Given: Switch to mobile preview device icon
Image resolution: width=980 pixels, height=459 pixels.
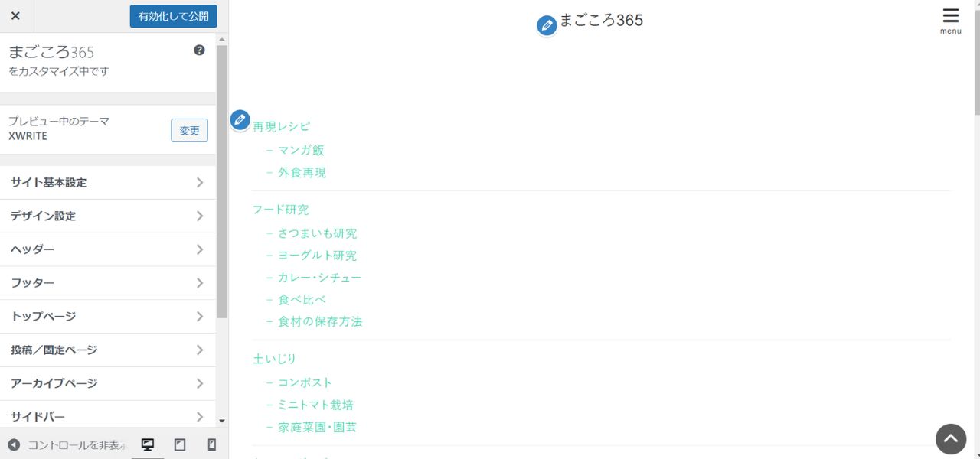Looking at the screenshot, I should pyautogui.click(x=212, y=444).
